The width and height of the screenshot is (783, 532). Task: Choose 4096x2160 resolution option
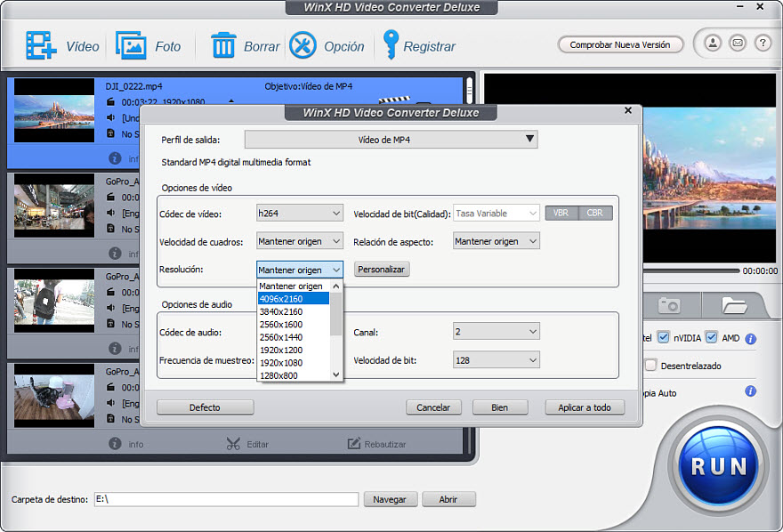(x=294, y=298)
